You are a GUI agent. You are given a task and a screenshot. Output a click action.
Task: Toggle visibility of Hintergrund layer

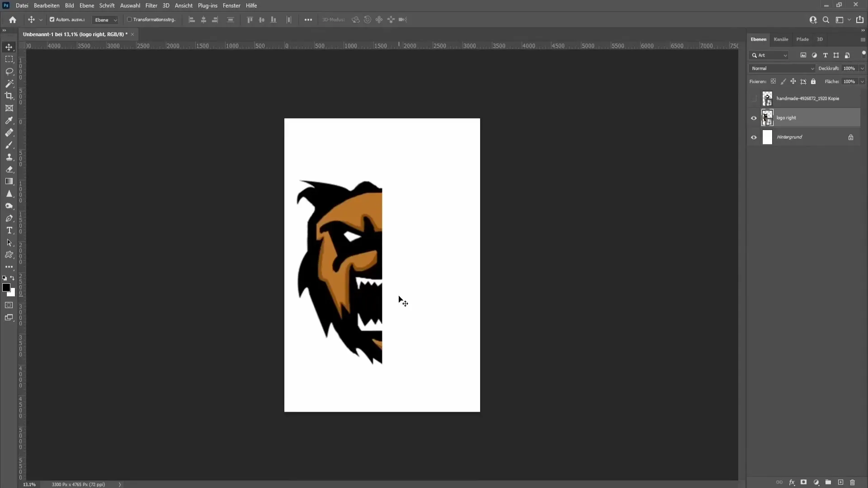pyautogui.click(x=754, y=137)
